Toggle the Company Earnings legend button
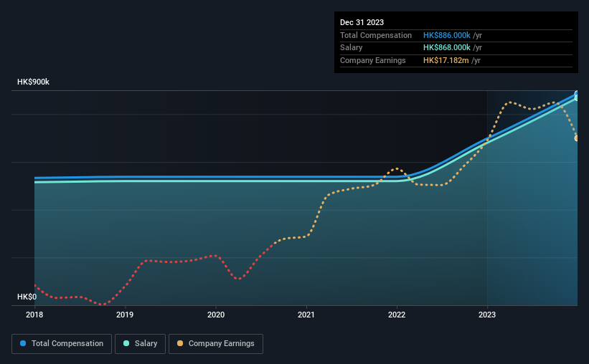Screen dimensions: 589x364 click(216, 344)
